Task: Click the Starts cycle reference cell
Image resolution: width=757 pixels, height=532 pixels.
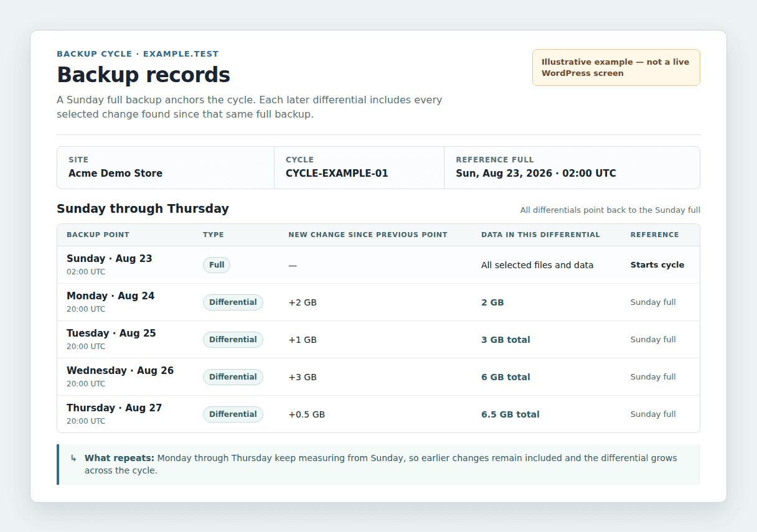Action: coord(657,265)
